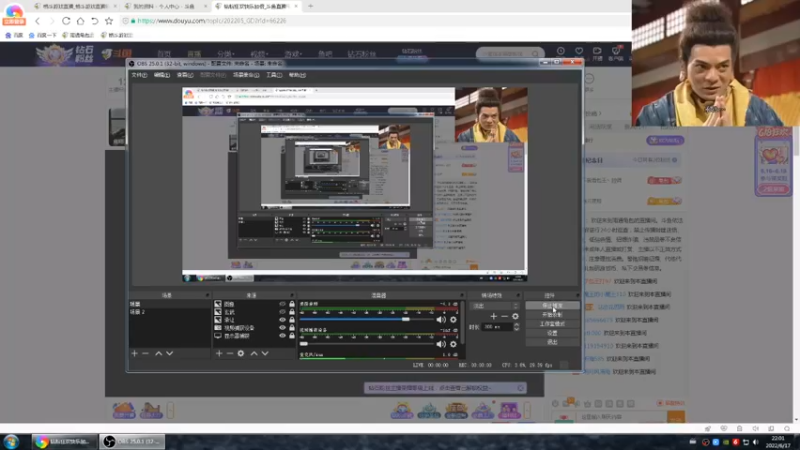
Task: Mute the second mixer audio channel
Action: click(x=441, y=344)
